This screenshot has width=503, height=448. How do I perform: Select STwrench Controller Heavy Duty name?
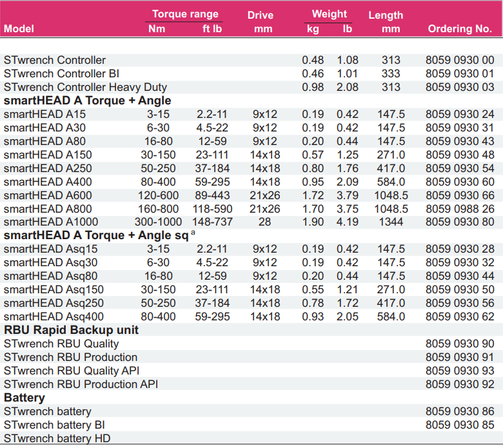pos(85,87)
